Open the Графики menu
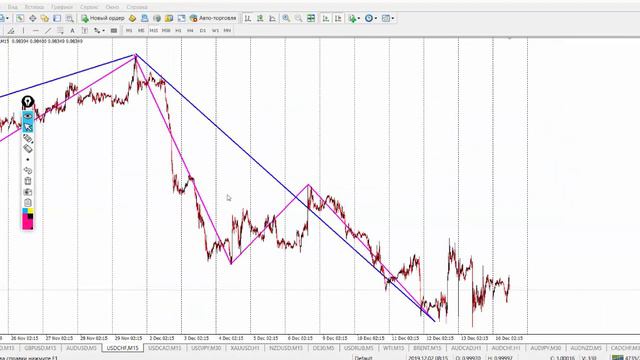Screen dimensions: 640x360 [x=62, y=7]
